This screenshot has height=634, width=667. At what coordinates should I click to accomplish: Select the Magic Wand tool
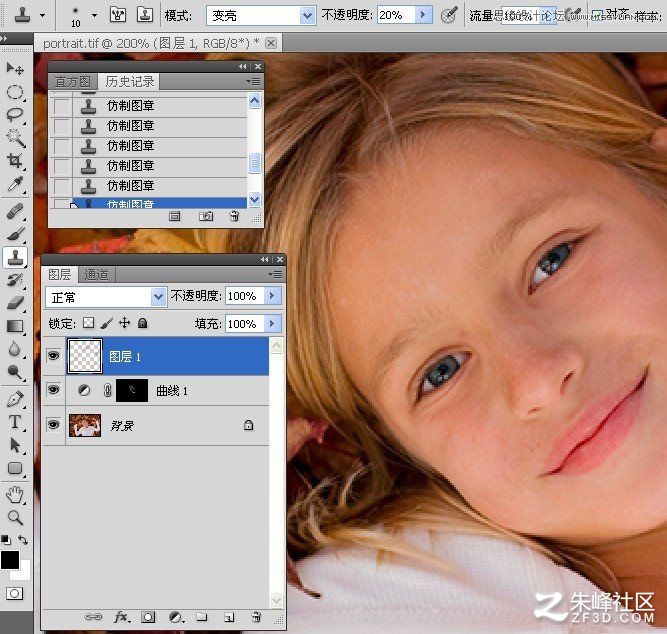point(15,137)
